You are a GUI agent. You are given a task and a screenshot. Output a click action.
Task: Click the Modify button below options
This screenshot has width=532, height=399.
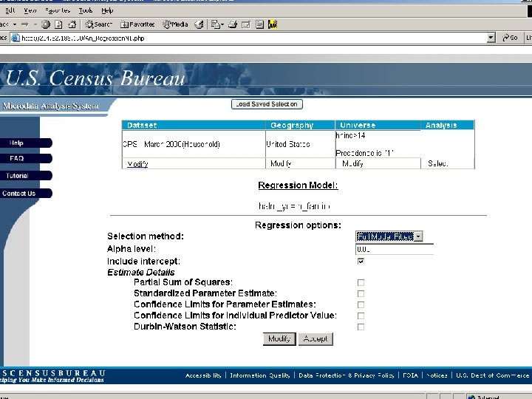point(279,339)
